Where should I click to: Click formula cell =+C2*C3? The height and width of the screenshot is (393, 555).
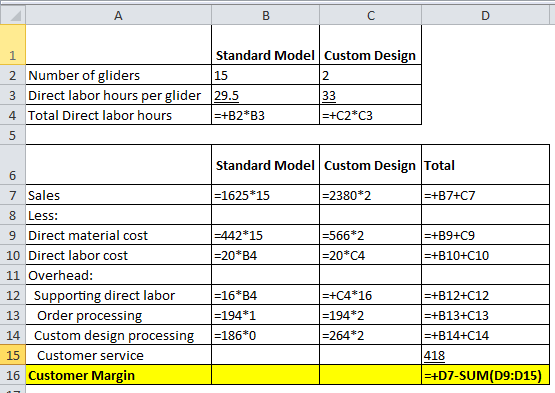pyautogui.click(x=371, y=115)
